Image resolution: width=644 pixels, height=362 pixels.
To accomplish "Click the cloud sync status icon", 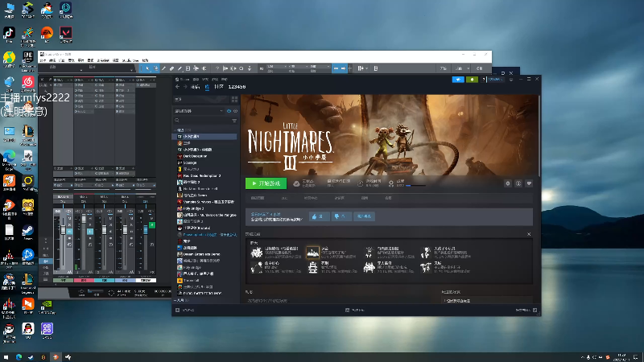I will point(296,183).
